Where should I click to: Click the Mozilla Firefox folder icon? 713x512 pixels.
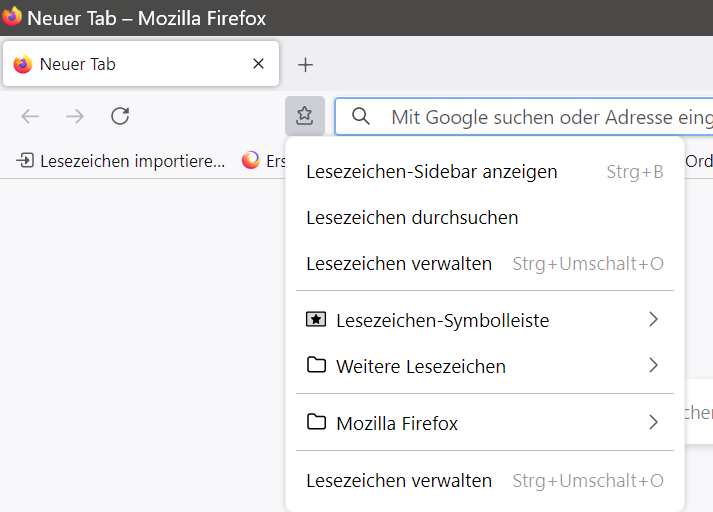(316, 423)
